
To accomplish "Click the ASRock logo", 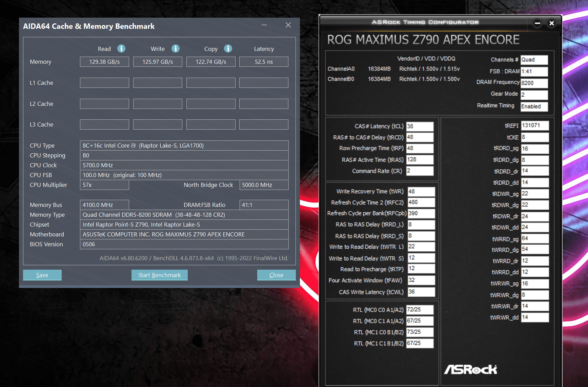I will [x=470, y=369].
